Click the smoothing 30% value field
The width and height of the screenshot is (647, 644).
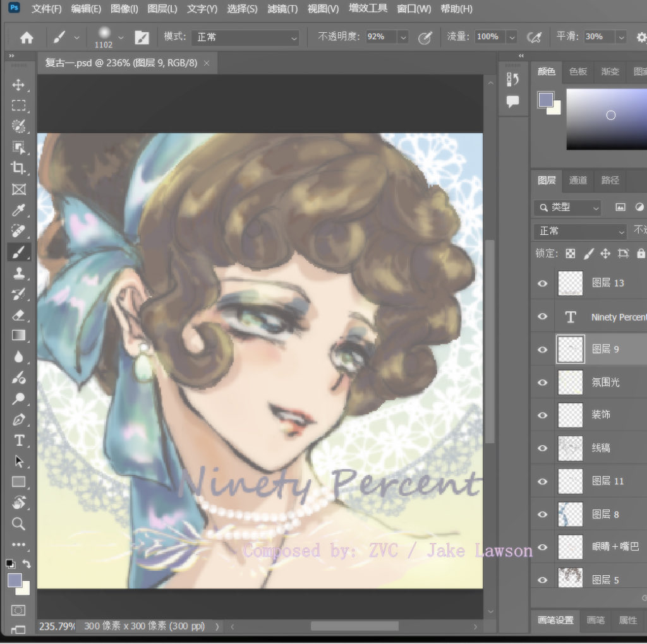(x=600, y=37)
